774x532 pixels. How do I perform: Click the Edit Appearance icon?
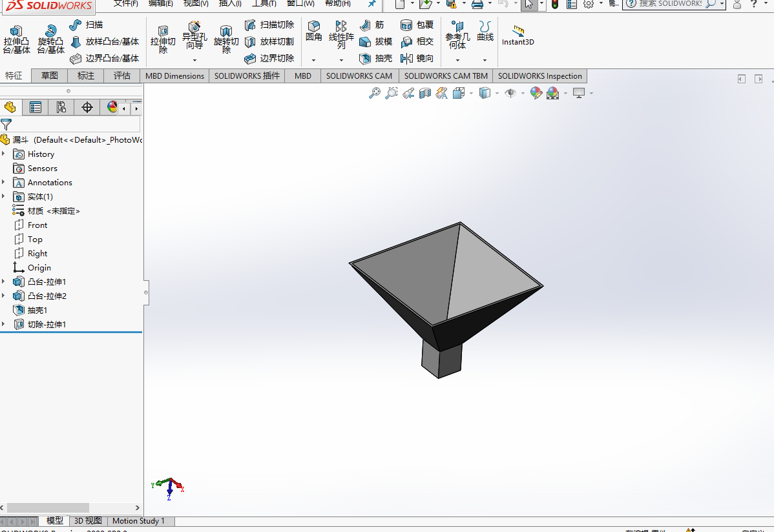536,93
